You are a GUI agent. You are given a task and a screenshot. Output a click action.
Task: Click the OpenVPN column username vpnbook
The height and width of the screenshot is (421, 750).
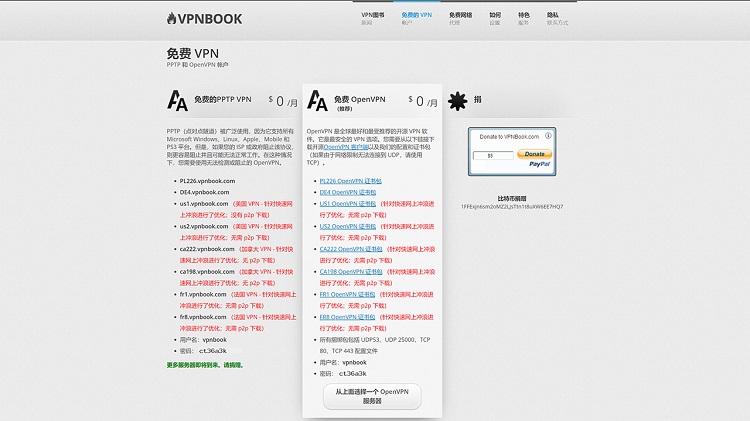(354, 363)
